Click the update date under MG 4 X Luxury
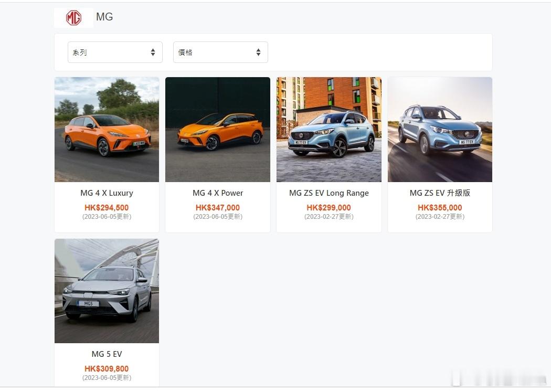Screen dimensions: 551x392 (x=107, y=217)
